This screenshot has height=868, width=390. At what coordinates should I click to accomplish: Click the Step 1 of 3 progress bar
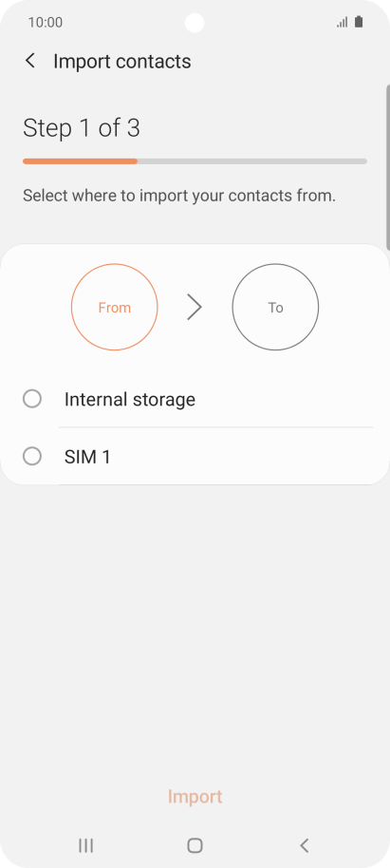click(x=195, y=161)
